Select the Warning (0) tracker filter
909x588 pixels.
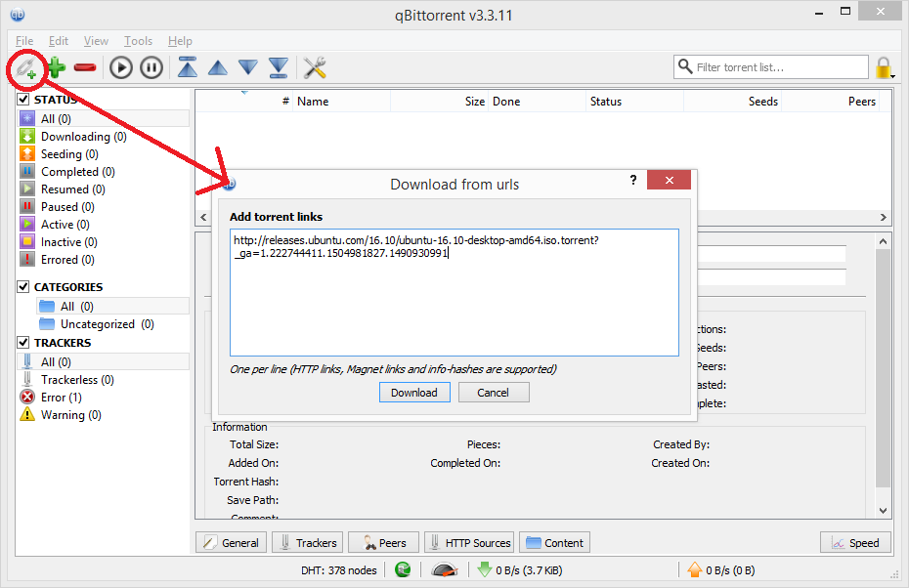coord(104,415)
